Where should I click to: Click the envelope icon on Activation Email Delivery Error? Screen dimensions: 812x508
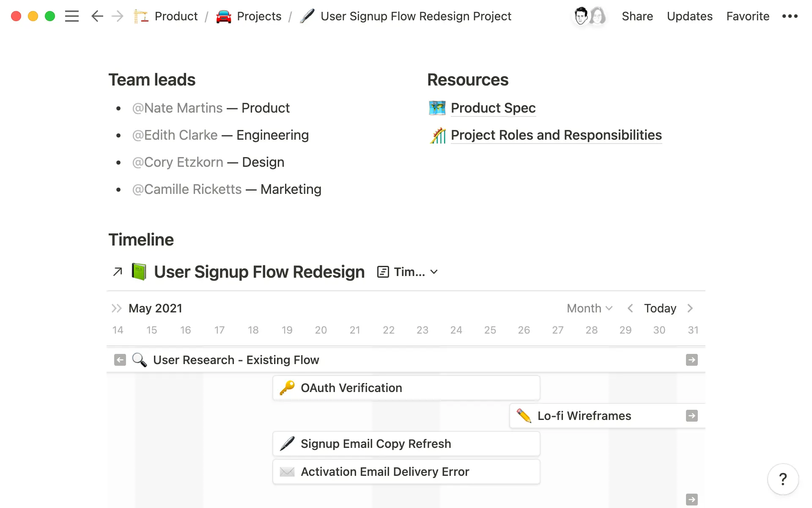tap(286, 472)
